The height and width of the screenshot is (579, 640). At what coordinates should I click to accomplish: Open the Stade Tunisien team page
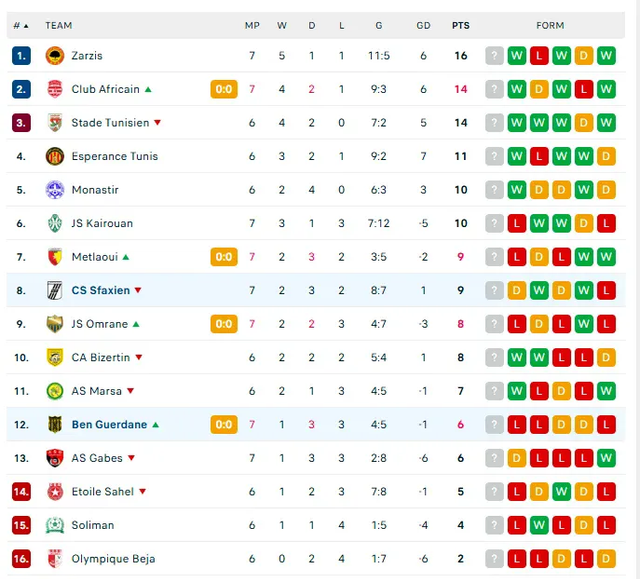point(110,123)
